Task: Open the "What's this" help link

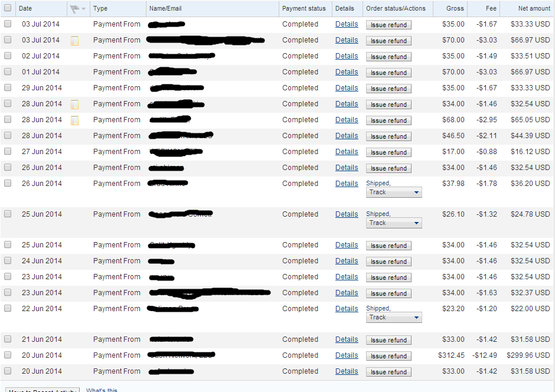Action: (102, 390)
